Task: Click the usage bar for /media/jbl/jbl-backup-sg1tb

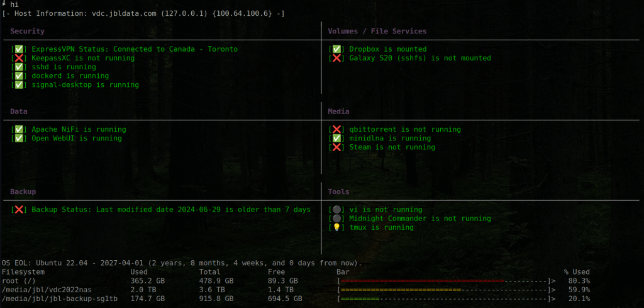Action: click(x=446, y=299)
